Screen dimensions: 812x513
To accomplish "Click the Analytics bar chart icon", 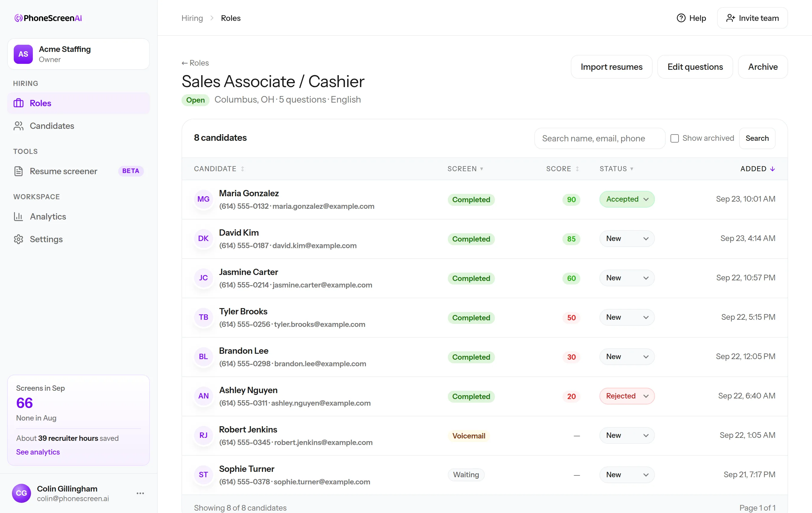I will coord(19,217).
